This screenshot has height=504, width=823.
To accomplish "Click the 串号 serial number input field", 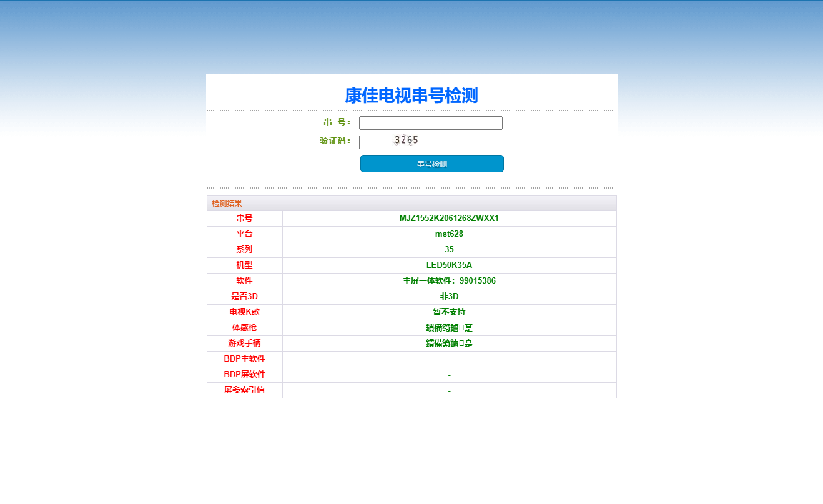I will pos(431,123).
